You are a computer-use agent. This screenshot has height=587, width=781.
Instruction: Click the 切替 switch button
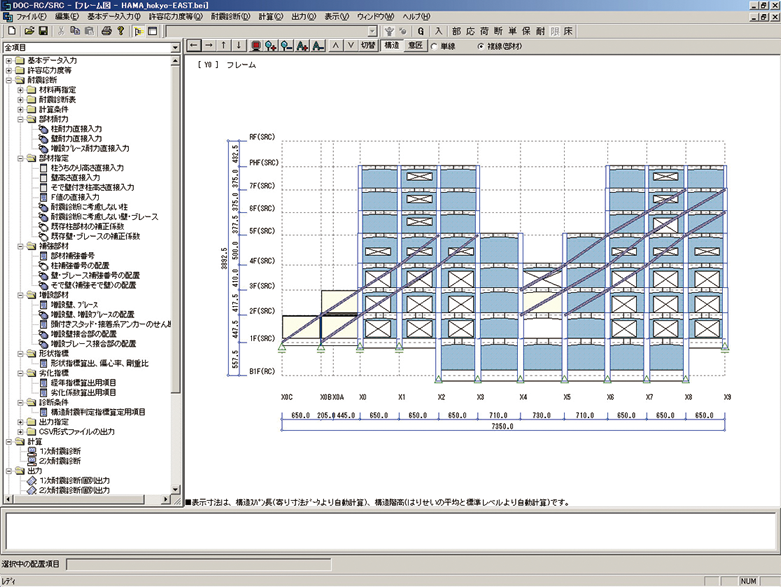point(368,46)
